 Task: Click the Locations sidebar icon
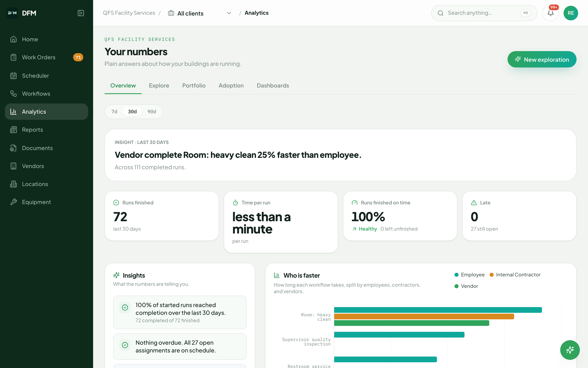point(13,184)
